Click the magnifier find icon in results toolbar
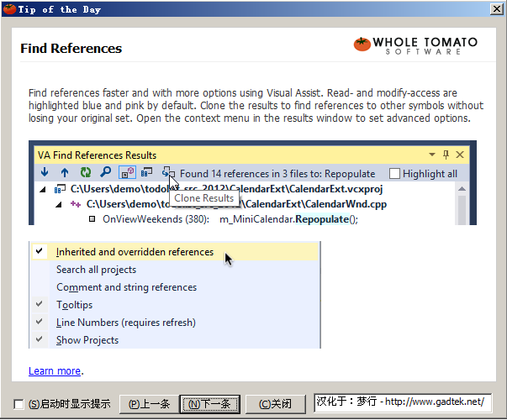Screen dimensions: 507x420 pos(106,172)
